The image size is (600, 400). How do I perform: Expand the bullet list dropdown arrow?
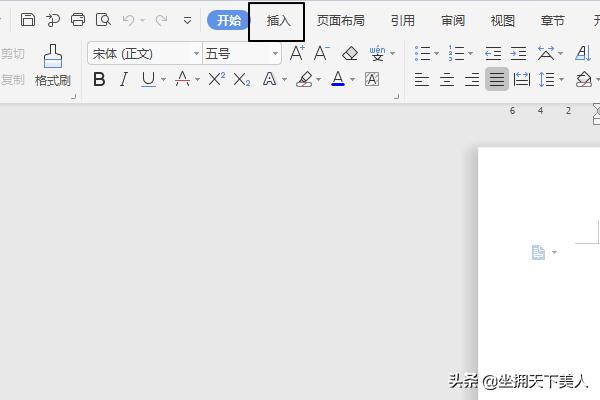[437, 53]
